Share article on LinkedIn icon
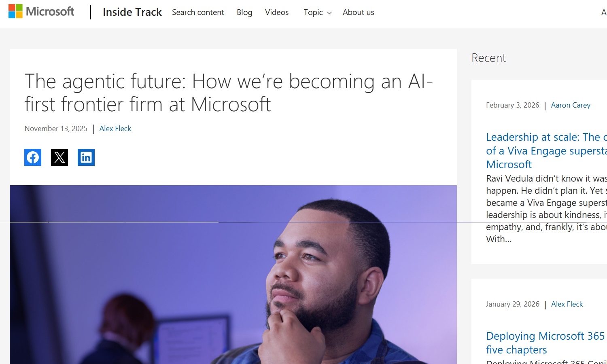The width and height of the screenshot is (607, 364). [x=86, y=157]
